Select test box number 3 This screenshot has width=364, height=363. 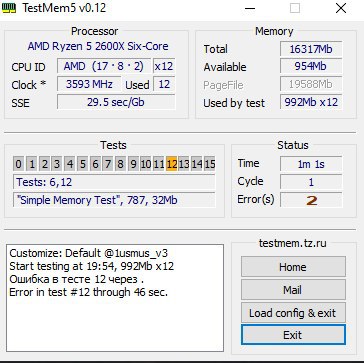57,164
